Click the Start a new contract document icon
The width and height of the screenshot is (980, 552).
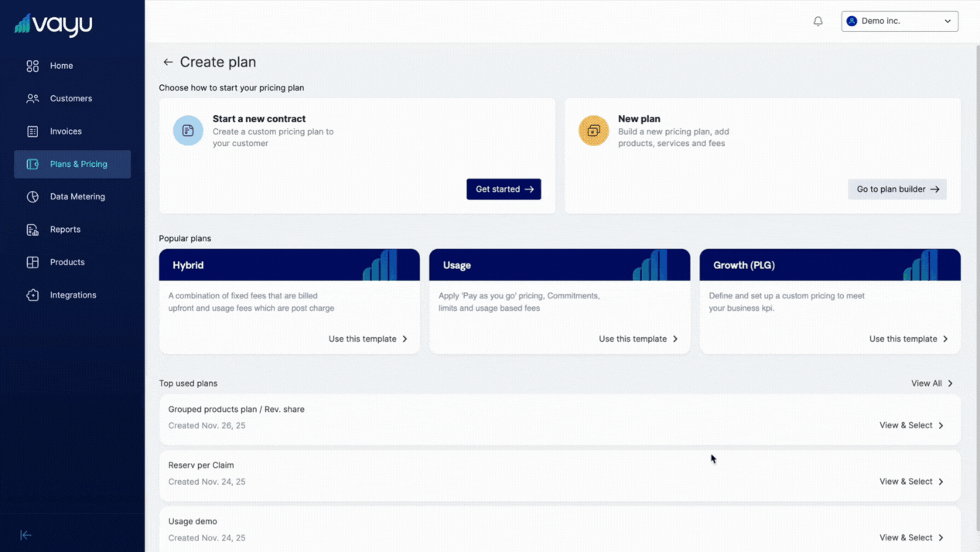(x=188, y=131)
